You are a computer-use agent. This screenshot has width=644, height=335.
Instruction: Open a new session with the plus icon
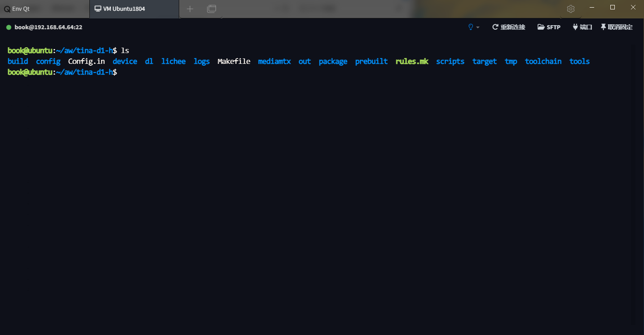190,9
